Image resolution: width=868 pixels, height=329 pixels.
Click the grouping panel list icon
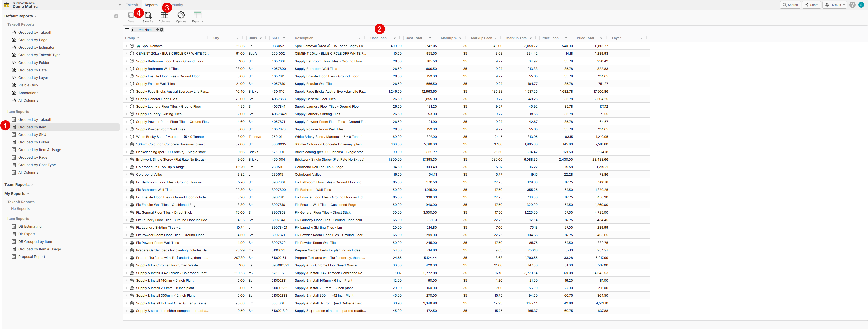point(127,30)
